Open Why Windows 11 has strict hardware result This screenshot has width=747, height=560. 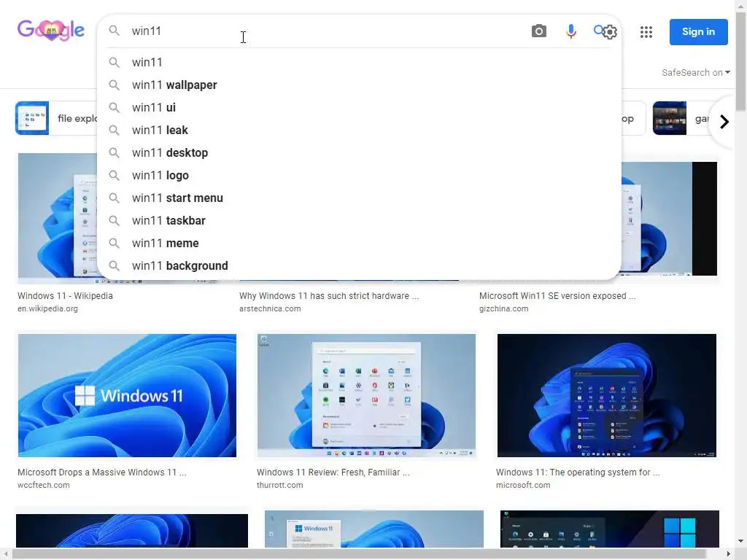click(x=329, y=296)
